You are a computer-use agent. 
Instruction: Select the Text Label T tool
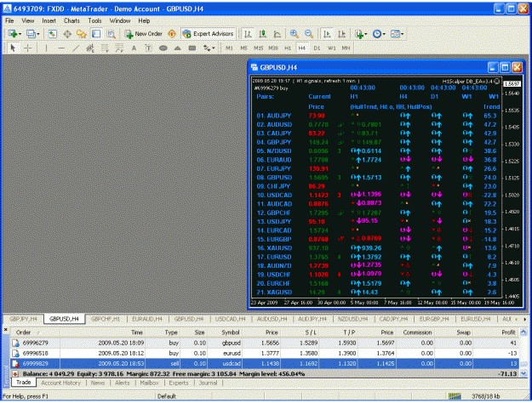point(148,48)
